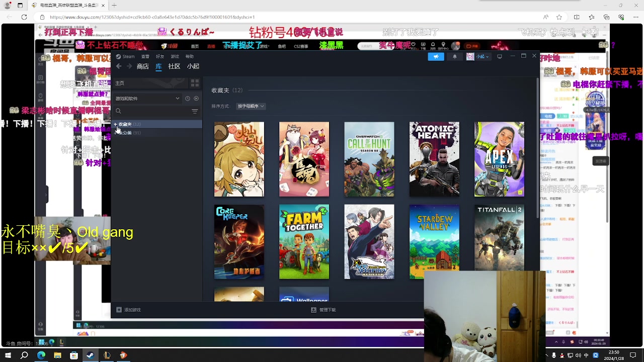The width and height of the screenshot is (644, 362).
Task: Open the volcano girl game cover
Action: pos(239,159)
